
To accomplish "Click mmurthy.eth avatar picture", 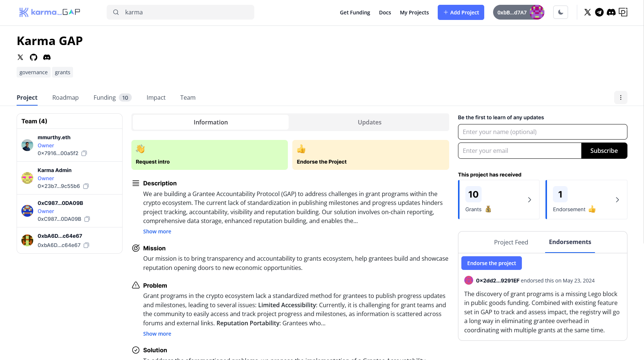I will [x=27, y=145].
